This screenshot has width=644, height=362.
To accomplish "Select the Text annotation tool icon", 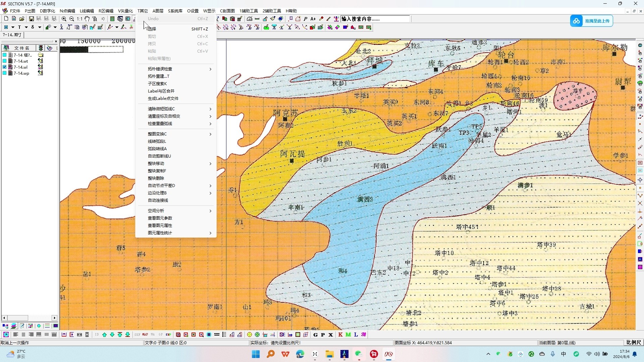I will 19,27.
